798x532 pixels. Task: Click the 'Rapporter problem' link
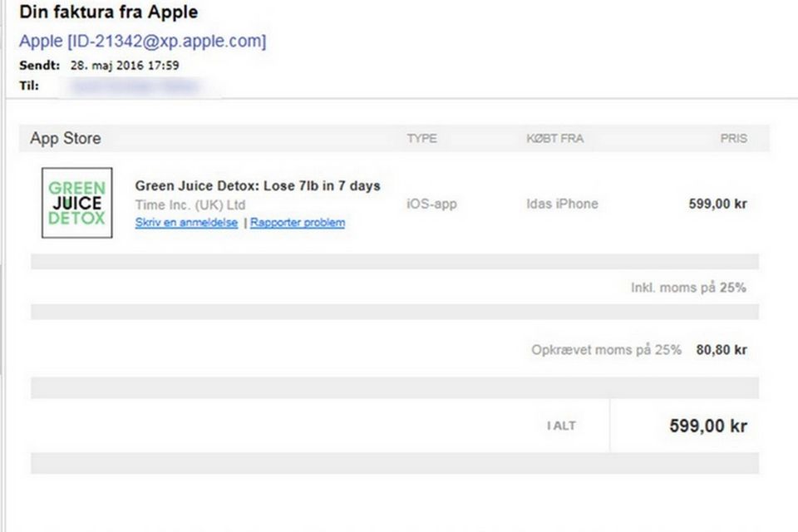pos(298,223)
